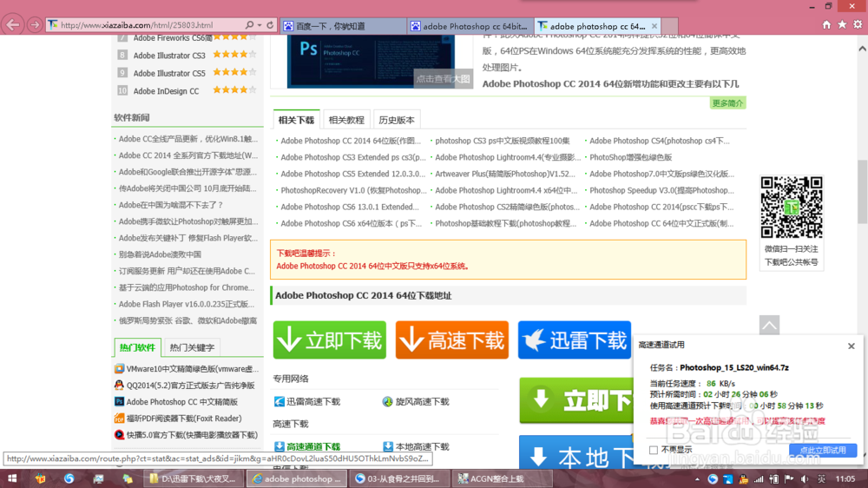Open news Adobe CC全线产品更新 link
The width and height of the screenshot is (868, 488).
click(x=188, y=139)
